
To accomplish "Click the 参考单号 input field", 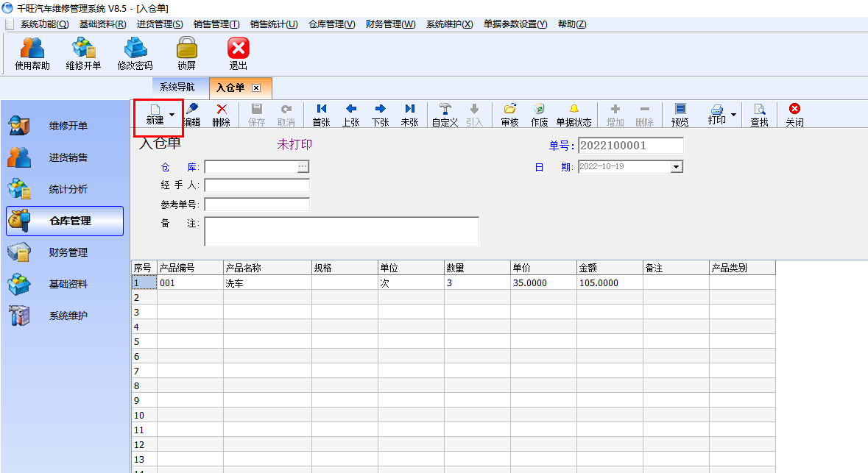I will pos(257,205).
